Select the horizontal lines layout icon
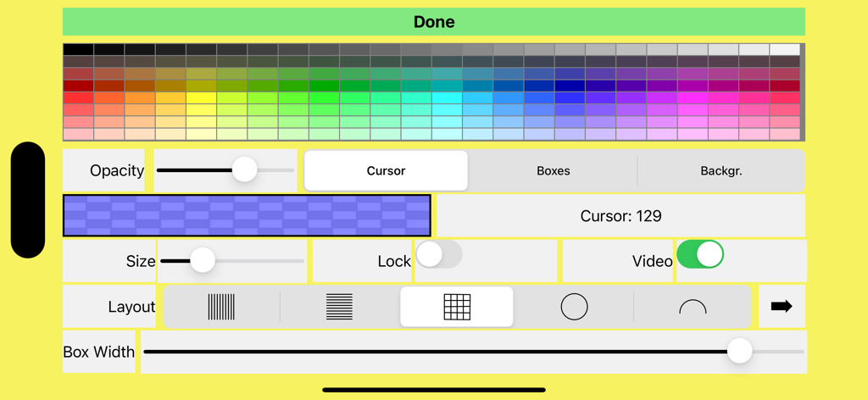The image size is (868, 400). point(339,307)
